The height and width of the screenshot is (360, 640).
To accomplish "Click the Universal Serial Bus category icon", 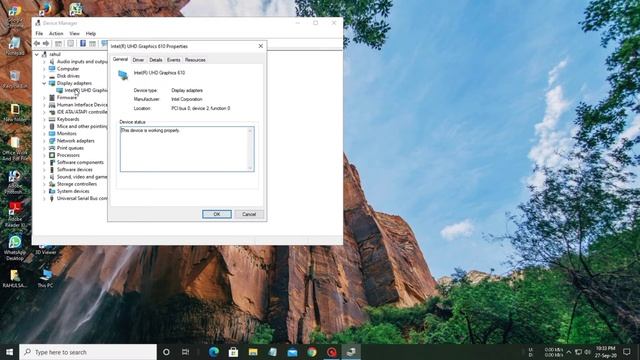I will [52, 198].
